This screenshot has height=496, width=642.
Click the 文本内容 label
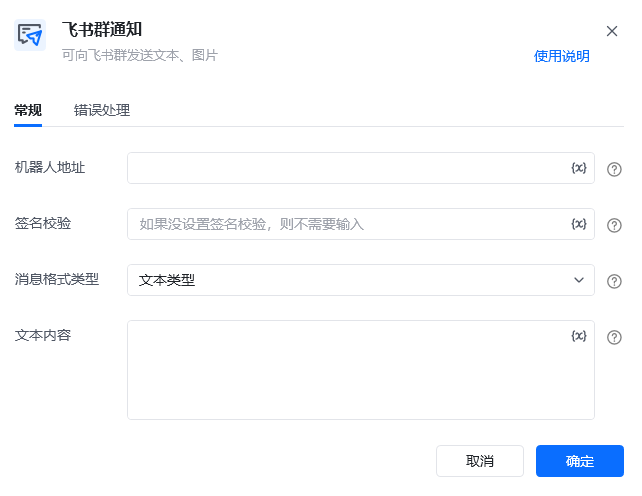(43, 335)
